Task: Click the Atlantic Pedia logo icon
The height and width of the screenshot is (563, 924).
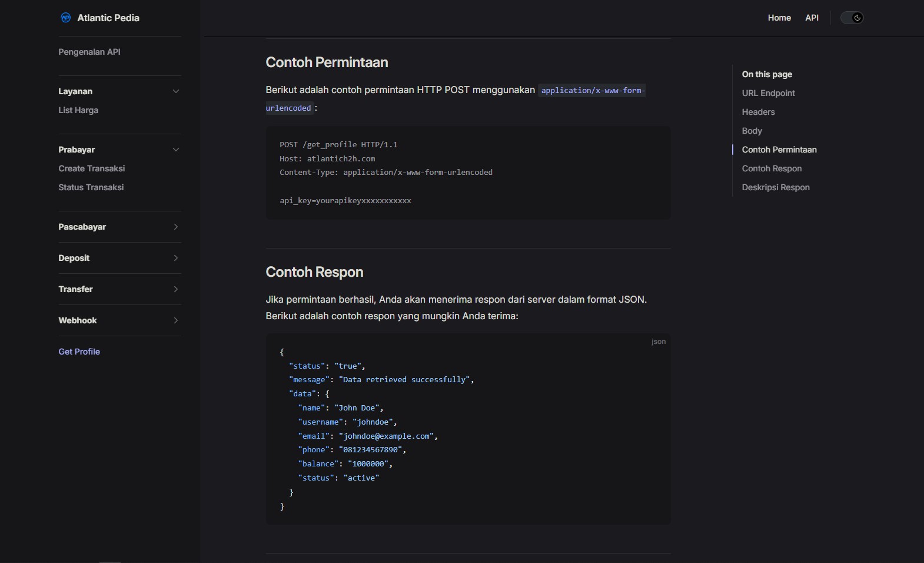Action: tap(66, 18)
